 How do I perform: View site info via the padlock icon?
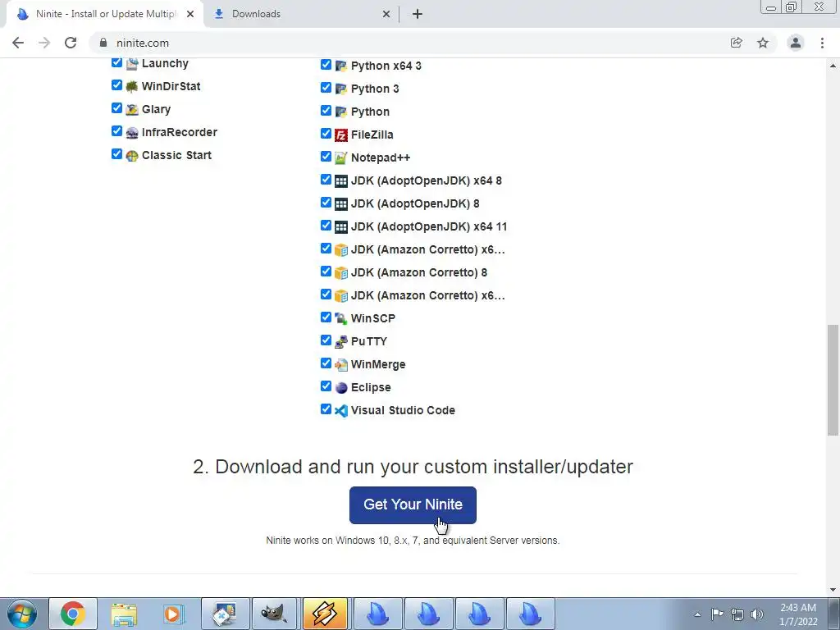click(103, 43)
